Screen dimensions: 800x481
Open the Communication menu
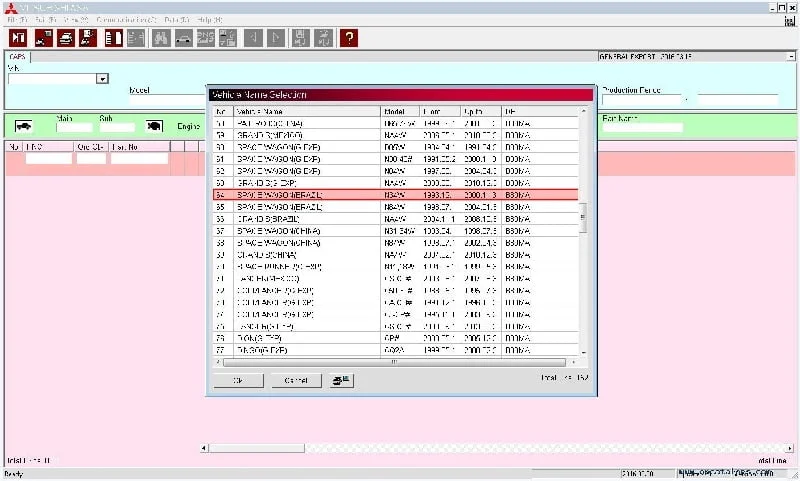(x=126, y=20)
